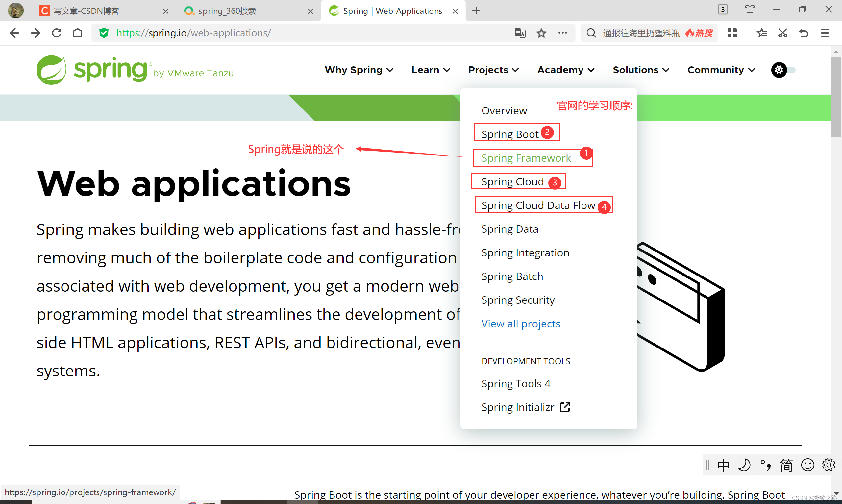Activate the scissors screenshot tool
842x504 pixels.
783,33
